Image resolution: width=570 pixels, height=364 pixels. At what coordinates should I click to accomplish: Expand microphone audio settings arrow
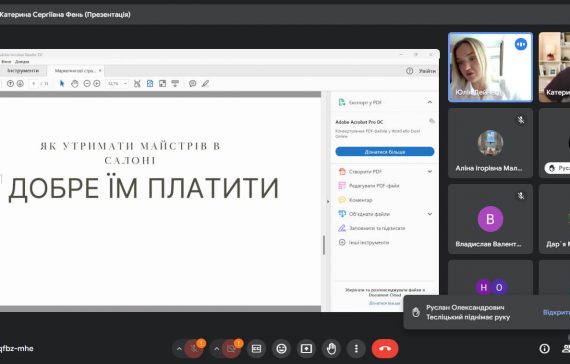point(179,349)
